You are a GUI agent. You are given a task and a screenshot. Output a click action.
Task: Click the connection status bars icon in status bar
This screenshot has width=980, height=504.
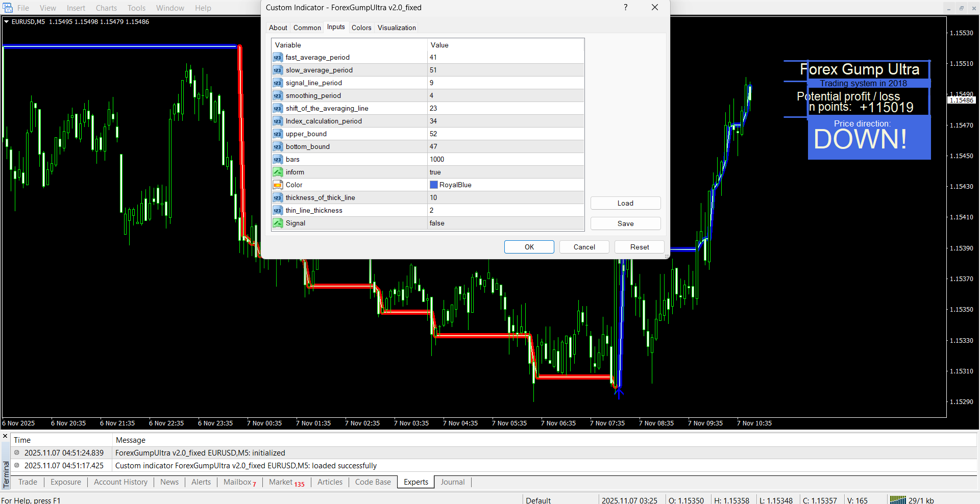898,500
